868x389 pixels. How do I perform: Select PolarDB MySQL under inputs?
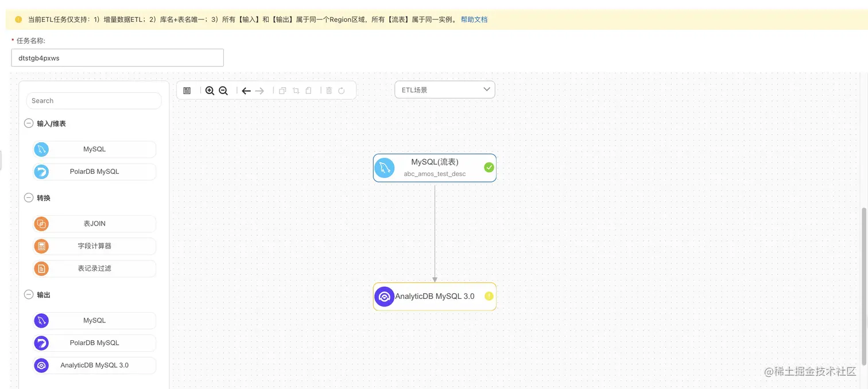[x=95, y=172]
